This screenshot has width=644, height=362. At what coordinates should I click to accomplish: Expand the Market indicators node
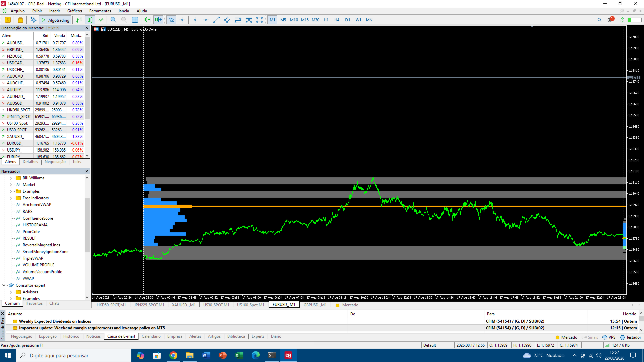11,185
